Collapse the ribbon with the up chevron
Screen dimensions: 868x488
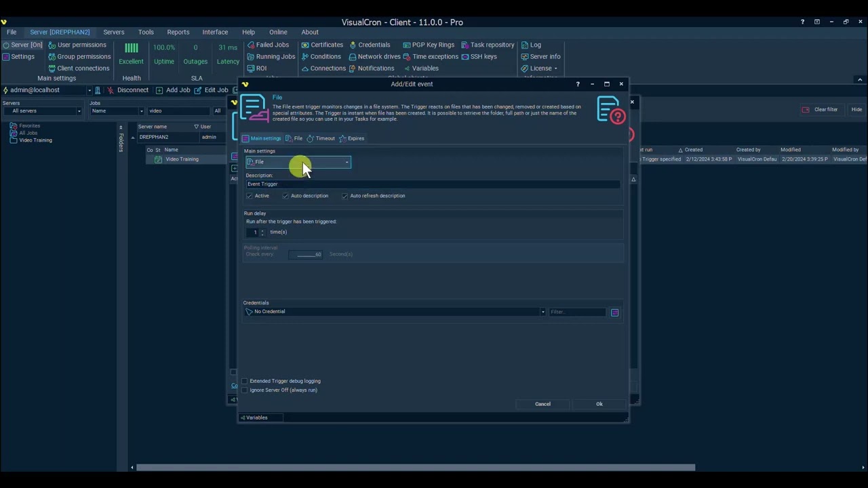point(860,79)
